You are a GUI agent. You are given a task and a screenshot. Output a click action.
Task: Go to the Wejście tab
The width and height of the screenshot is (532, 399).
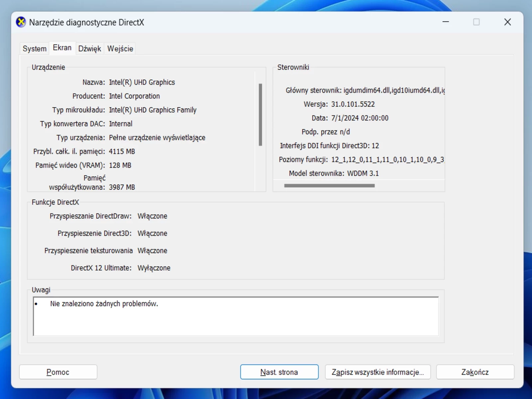point(120,49)
